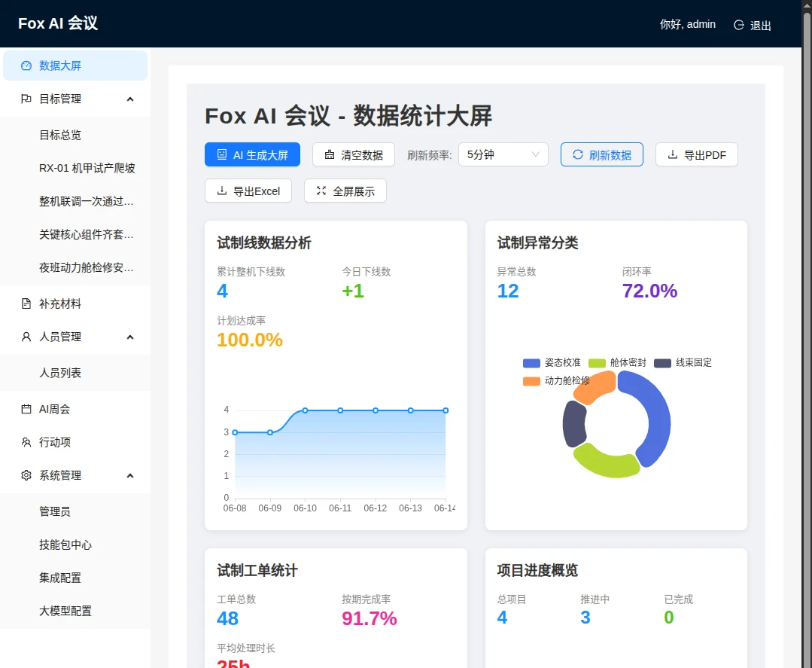Click the 48 工单总数 value
812x668 pixels.
coord(227,618)
